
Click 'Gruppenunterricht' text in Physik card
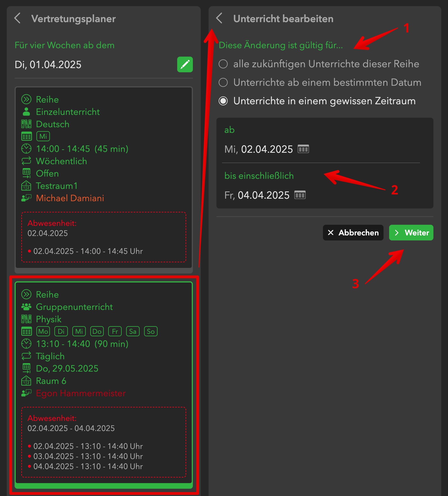click(x=74, y=307)
